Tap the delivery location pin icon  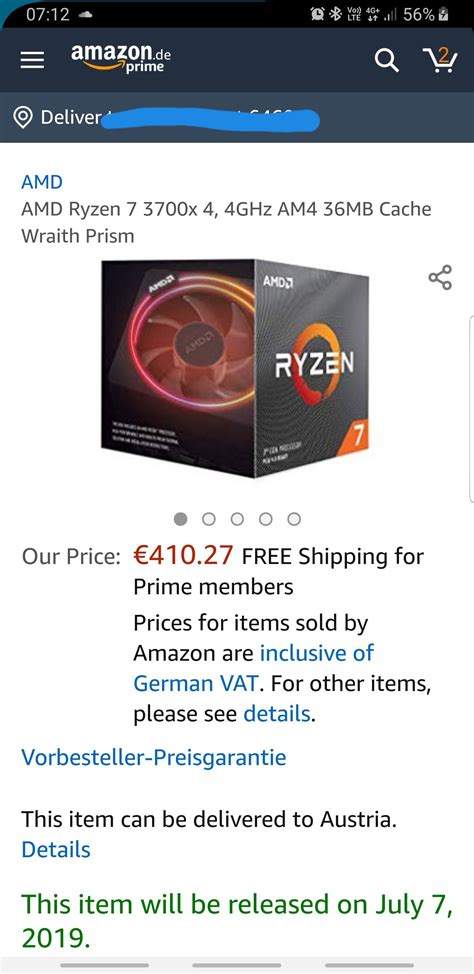24,117
